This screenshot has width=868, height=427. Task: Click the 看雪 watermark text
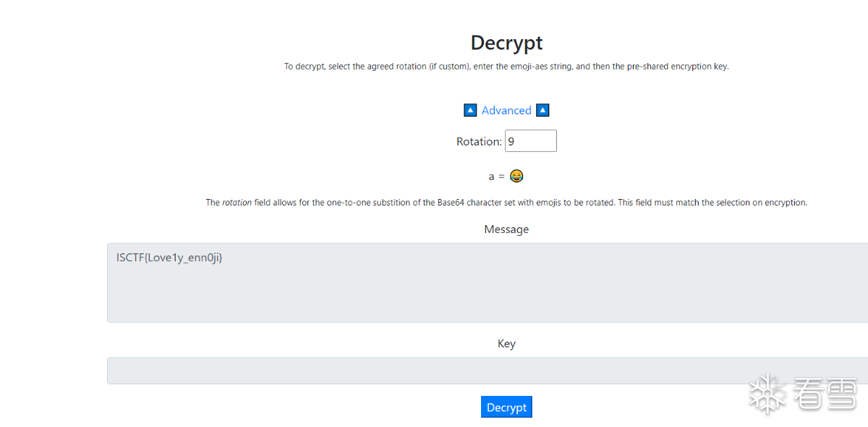825,394
